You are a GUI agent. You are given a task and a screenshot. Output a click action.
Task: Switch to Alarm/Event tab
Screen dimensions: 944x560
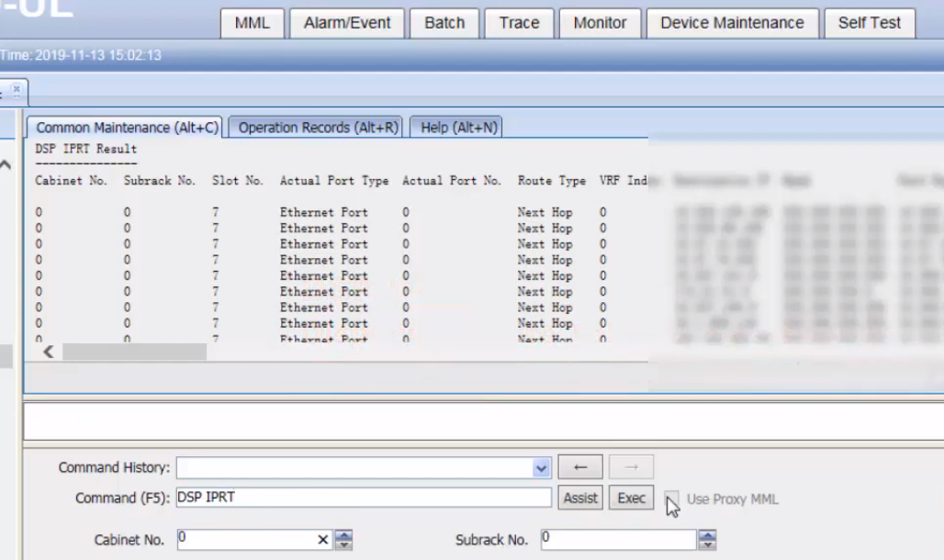[347, 24]
